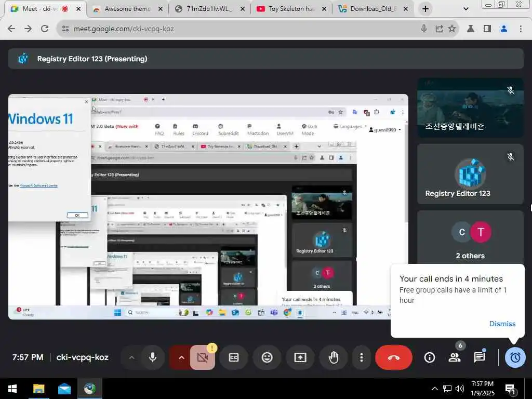Raise your hand in the meeting
Screen dimensions: 532x399
click(x=334, y=357)
